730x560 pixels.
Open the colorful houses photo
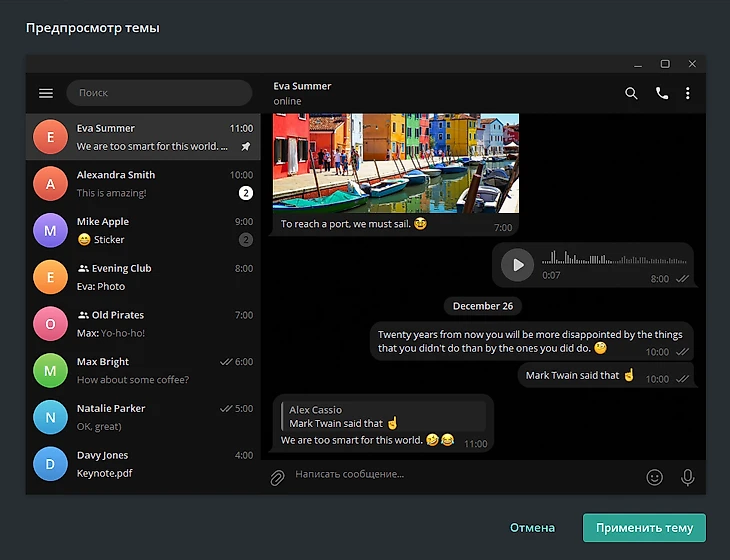pos(396,162)
